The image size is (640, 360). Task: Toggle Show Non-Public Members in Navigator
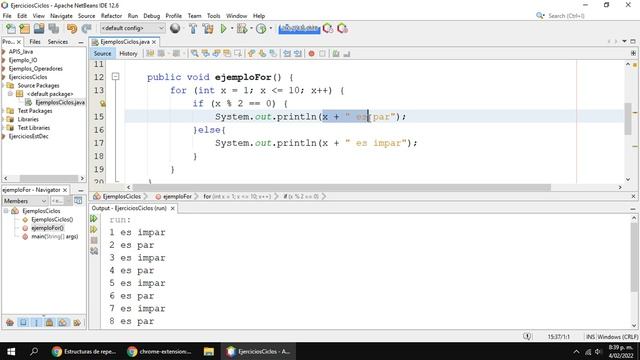tap(49, 322)
